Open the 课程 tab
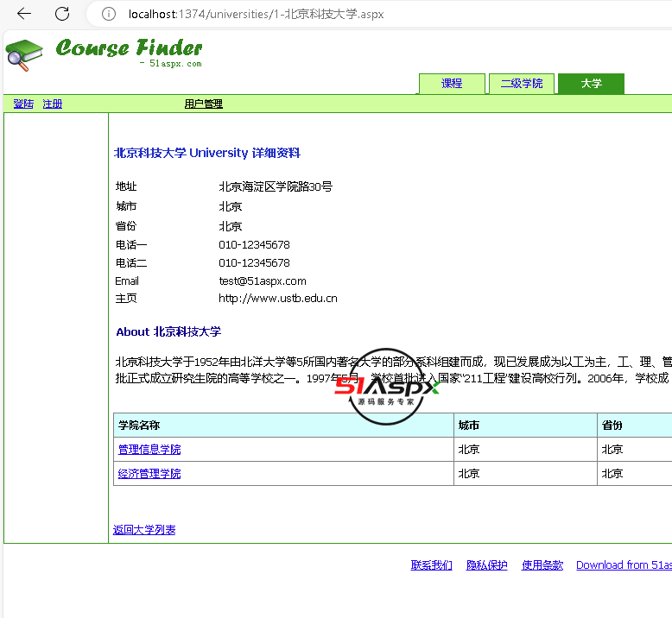 click(452, 84)
